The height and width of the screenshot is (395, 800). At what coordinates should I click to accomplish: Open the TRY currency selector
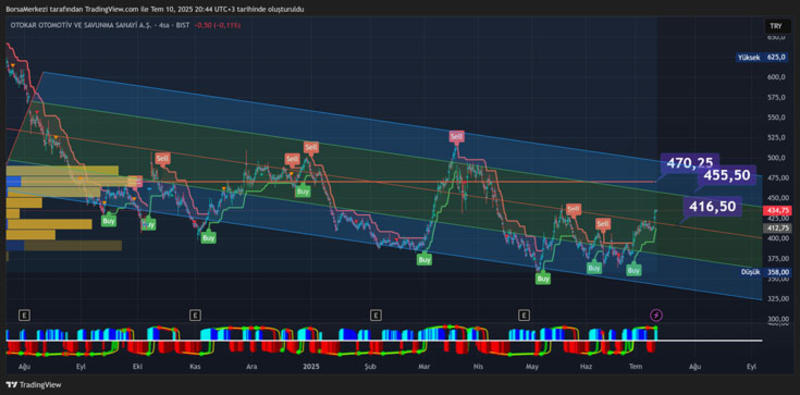(x=775, y=27)
